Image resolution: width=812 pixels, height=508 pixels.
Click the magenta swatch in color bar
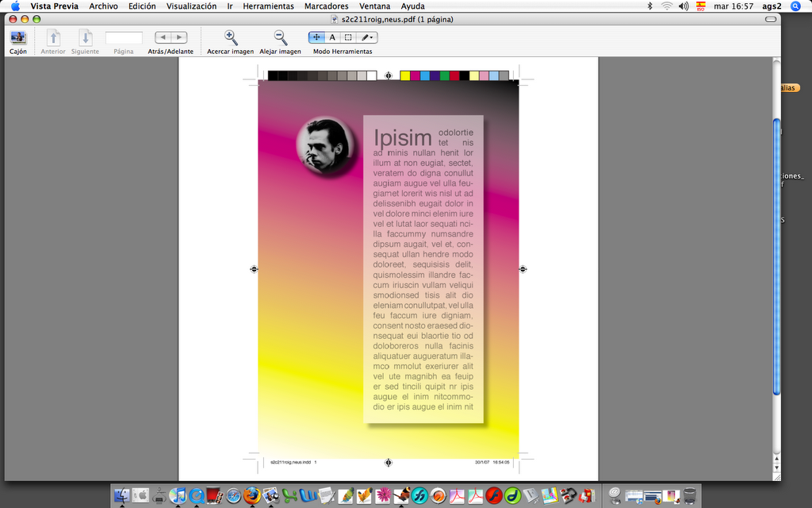pyautogui.click(x=415, y=75)
